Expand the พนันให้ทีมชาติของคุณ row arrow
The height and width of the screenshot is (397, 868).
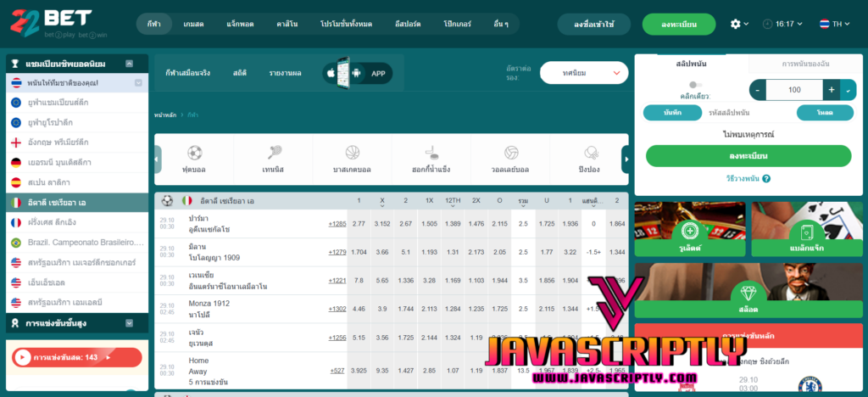[x=138, y=83]
